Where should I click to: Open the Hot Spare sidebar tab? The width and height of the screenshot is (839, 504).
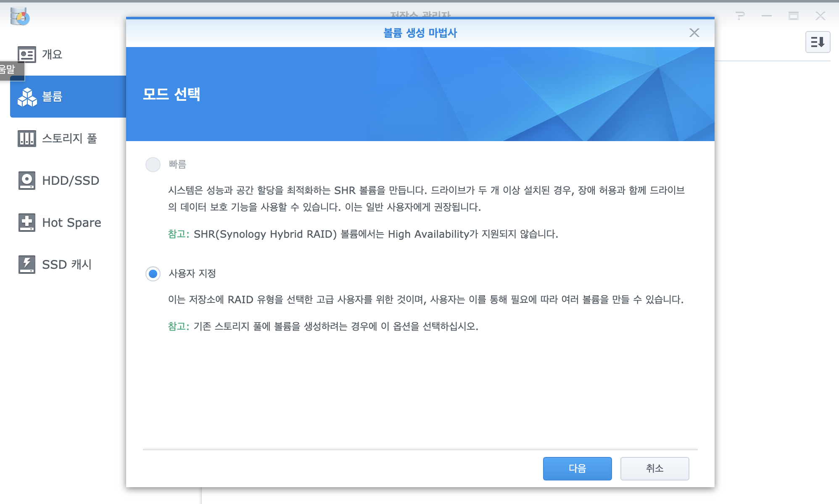pyautogui.click(x=71, y=223)
